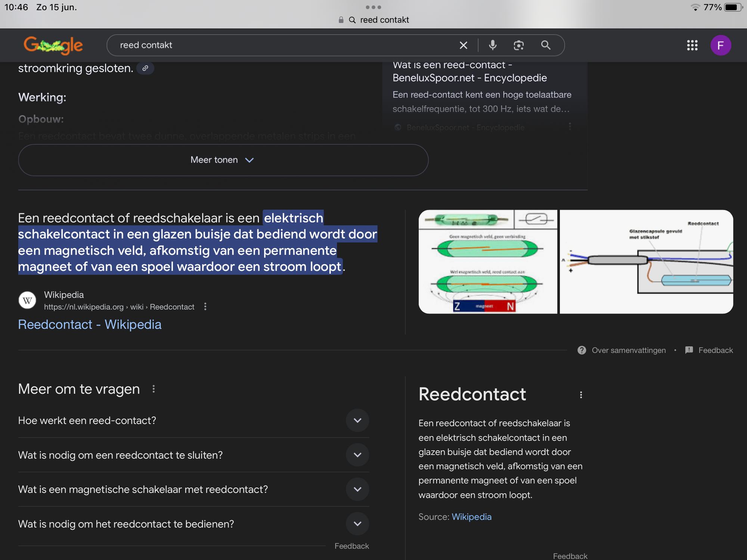The width and height of the screenshot is (747, 560).
Task: Click the Wikipedia favicon
Action: point(27,300)
